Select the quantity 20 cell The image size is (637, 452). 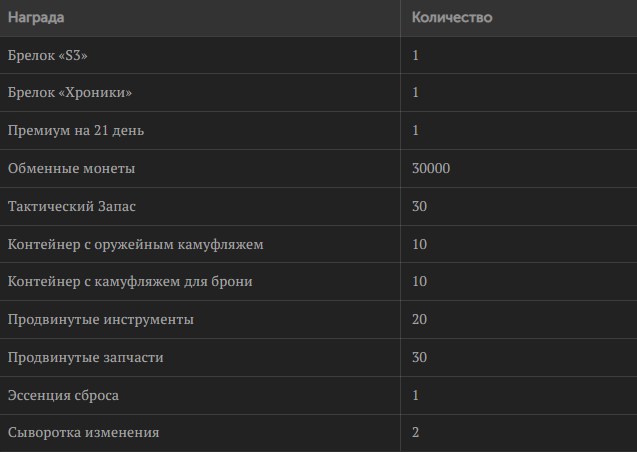[519, 320]
